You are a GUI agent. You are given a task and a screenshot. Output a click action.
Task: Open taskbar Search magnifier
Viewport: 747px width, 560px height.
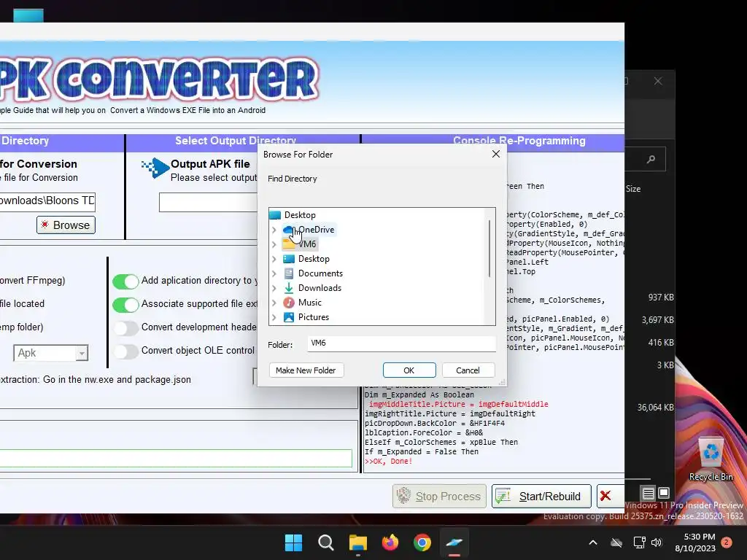326,542
